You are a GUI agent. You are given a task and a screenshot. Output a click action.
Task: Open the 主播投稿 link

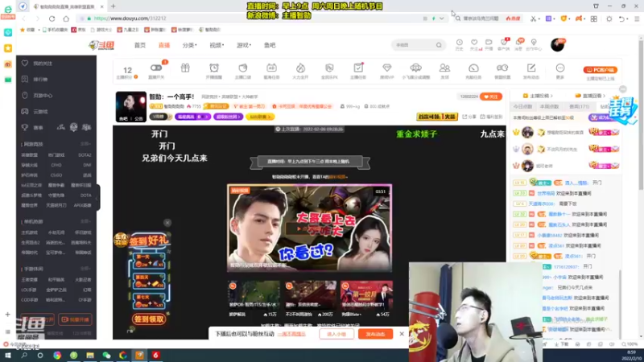tap(537, 96)
